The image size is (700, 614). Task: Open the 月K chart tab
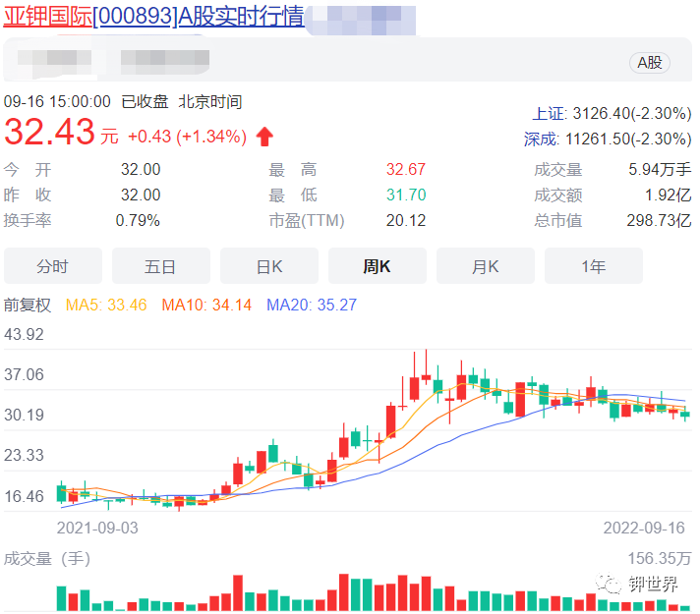pos(486,266)
